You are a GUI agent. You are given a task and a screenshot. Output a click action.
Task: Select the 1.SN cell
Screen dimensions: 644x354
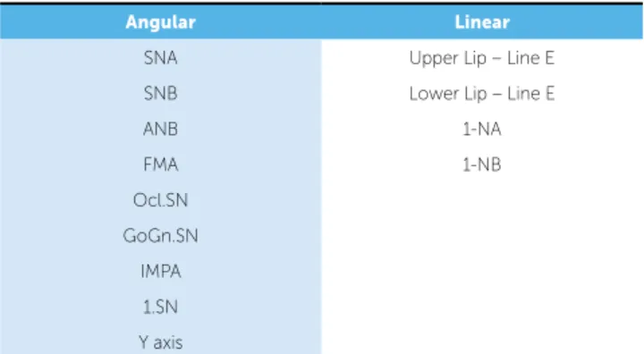point(161,307)
